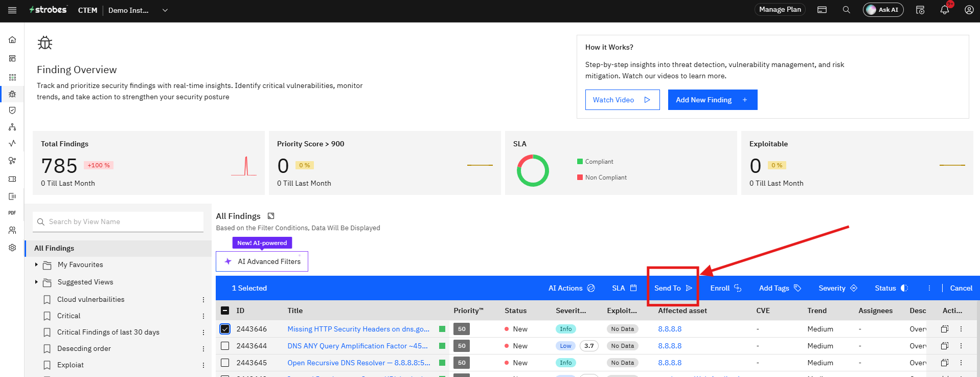Open the hierarchy tree icon in sidebar
This screenshot has height=377, width=980.
tap(12, 127)
